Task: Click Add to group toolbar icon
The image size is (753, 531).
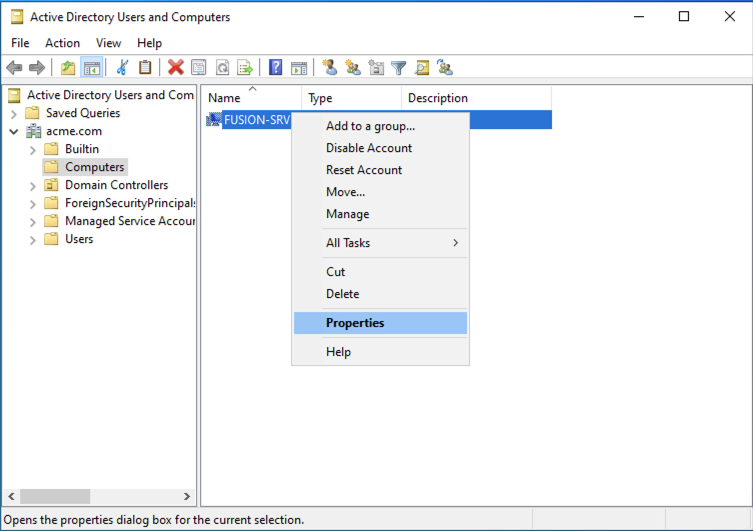Action: click(x=445, y=68)
